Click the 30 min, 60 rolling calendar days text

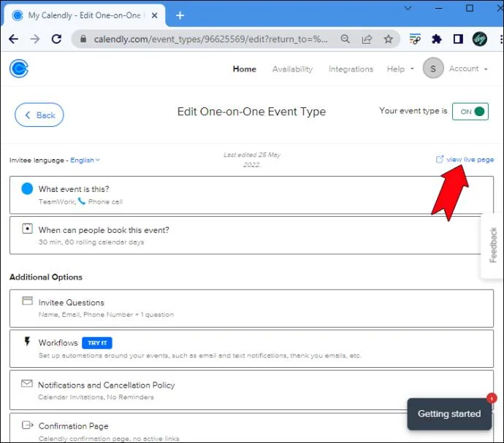pos(91,242)
